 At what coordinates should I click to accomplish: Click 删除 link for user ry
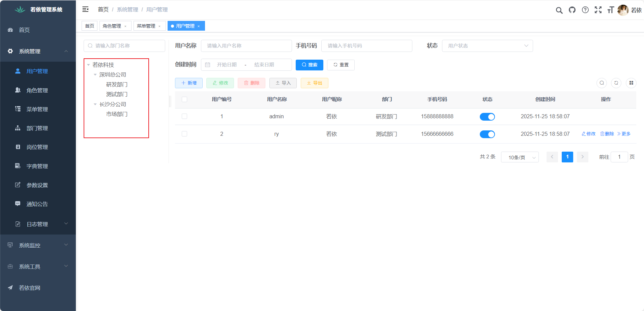pyautogui.click(x=607, y=134)
